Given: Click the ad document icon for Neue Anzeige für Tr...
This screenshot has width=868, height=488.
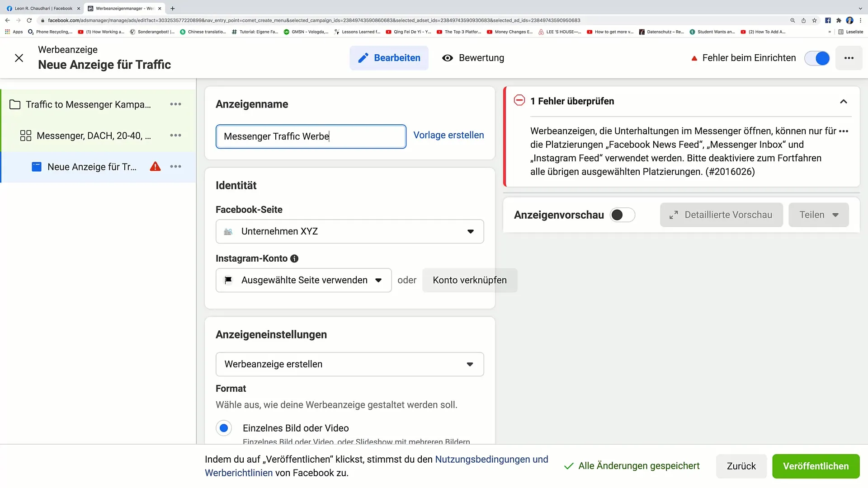Looking at the screenshot, I should click(37, 167).
